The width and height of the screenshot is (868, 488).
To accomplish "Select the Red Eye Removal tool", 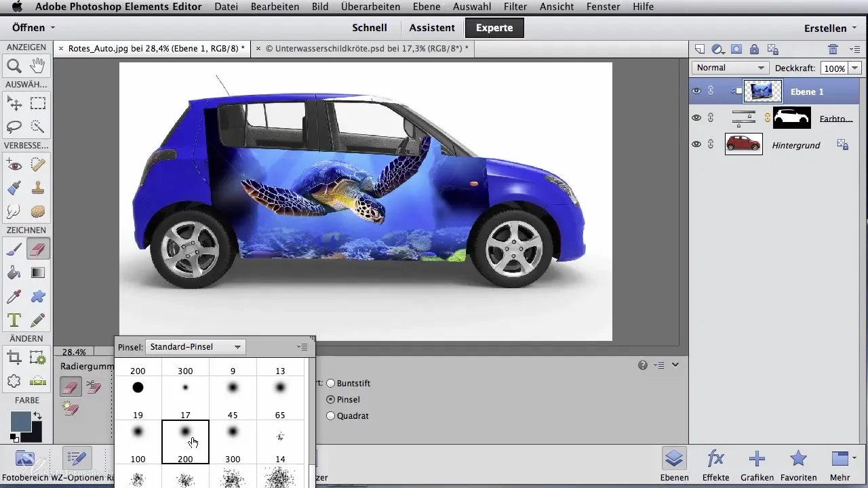I will click(14, 164).
